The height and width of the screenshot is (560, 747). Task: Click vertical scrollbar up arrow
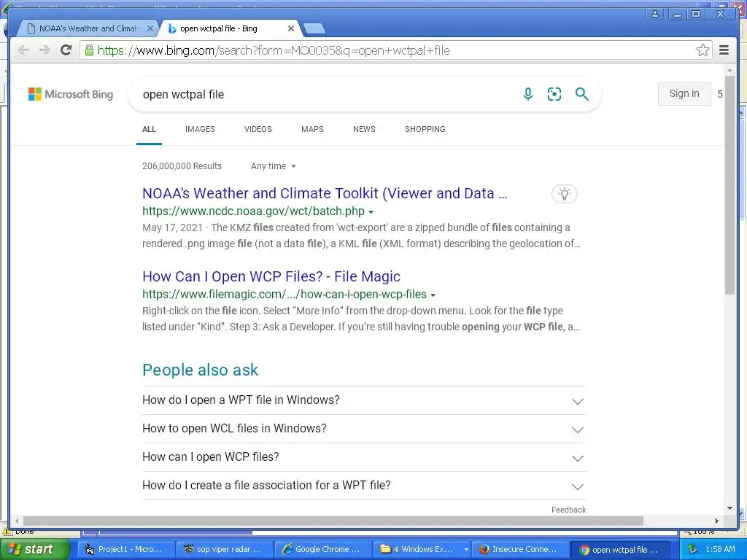click(729, 70)
